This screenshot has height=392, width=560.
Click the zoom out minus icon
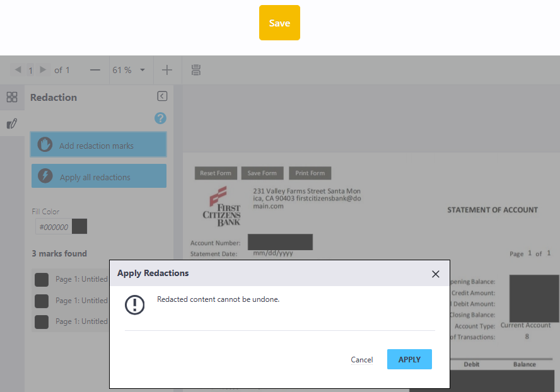click(95, 70)
